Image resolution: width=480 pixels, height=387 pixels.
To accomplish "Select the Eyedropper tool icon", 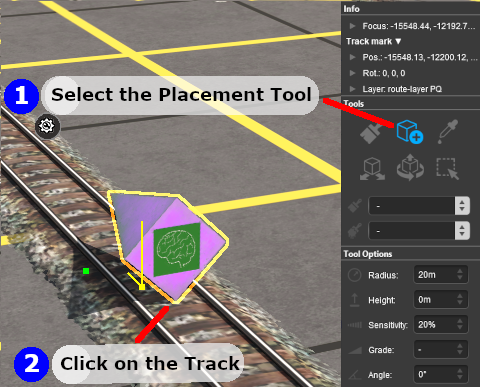I will pyautogui.click(x=448, y=132).
